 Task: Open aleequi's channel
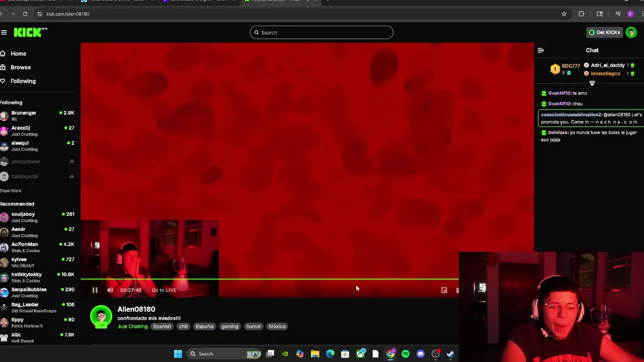[x=38, y=146]
